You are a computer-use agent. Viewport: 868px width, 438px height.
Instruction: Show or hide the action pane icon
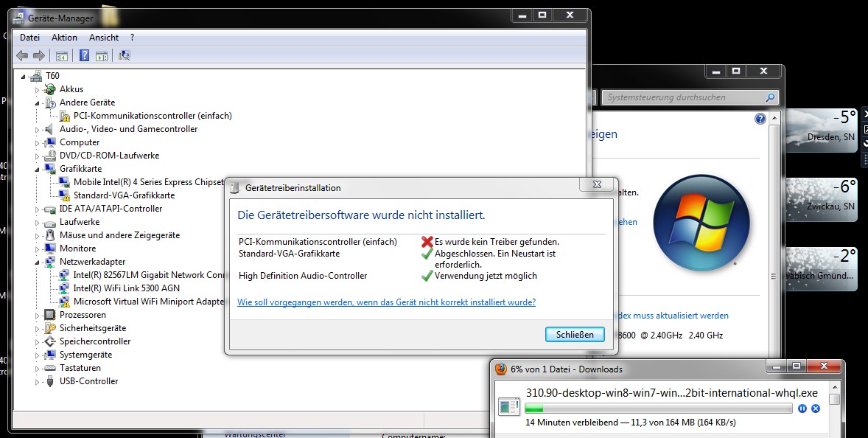[101, 55]
